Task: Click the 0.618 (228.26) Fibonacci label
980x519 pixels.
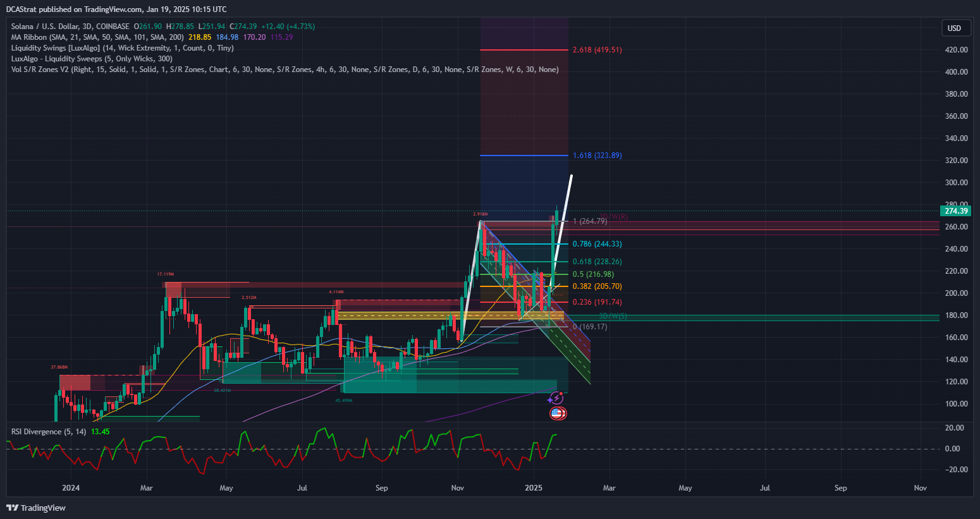Action: point(597,262)
